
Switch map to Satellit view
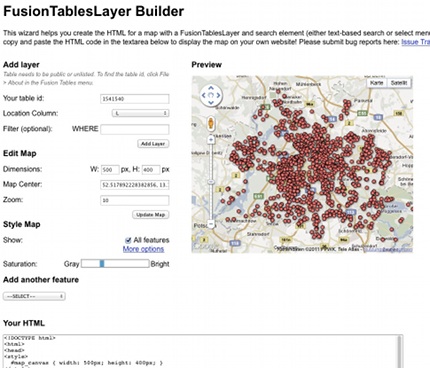click(x=399, y=83)
